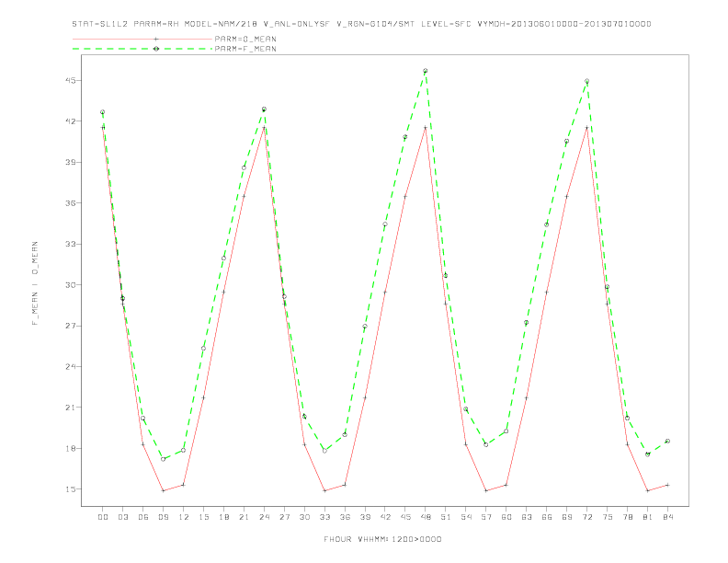Viewport: 728px width, 563px height.
Task: Click x-axis forecast hour label 69
Action: click(x=567, y=517)
